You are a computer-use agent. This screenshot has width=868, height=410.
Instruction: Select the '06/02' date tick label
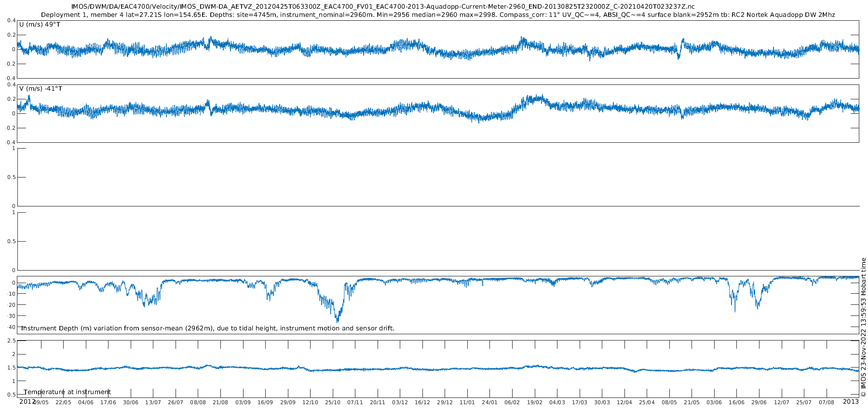512,402
